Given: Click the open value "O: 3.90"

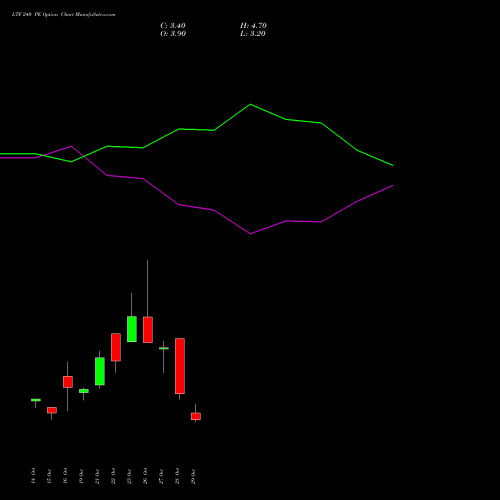Looking at the screenshot, I should [x=173, y=34].
